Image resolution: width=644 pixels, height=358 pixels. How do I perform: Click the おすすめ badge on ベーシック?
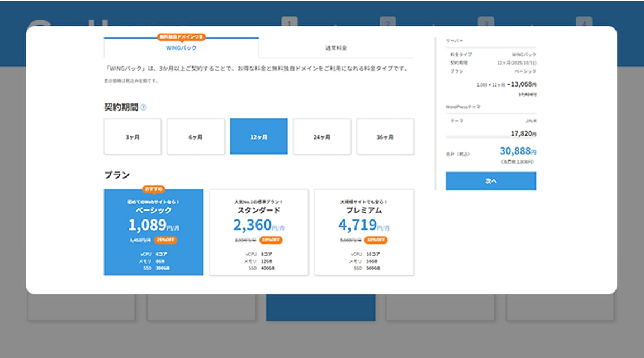coord(154,189)
